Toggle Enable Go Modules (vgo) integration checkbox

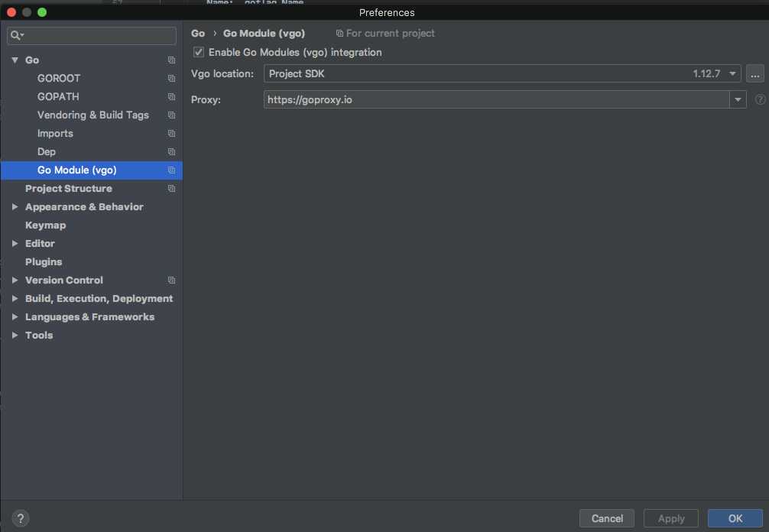(x=199, y=52)
